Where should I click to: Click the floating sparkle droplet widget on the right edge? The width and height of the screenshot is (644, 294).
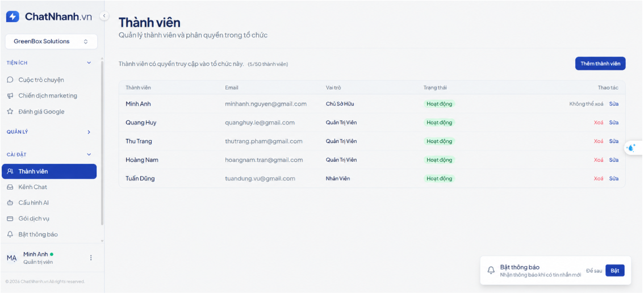coord(632,148)
